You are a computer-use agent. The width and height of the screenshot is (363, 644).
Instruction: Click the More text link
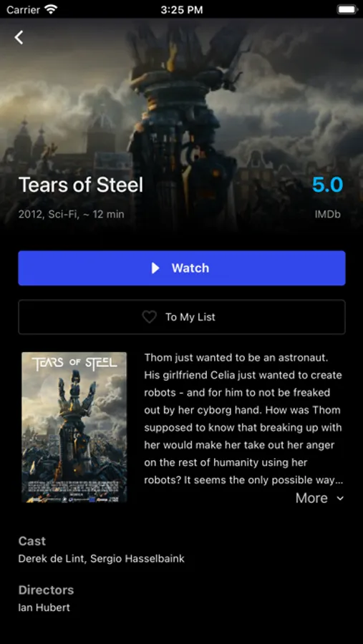(x=311, y=498)
